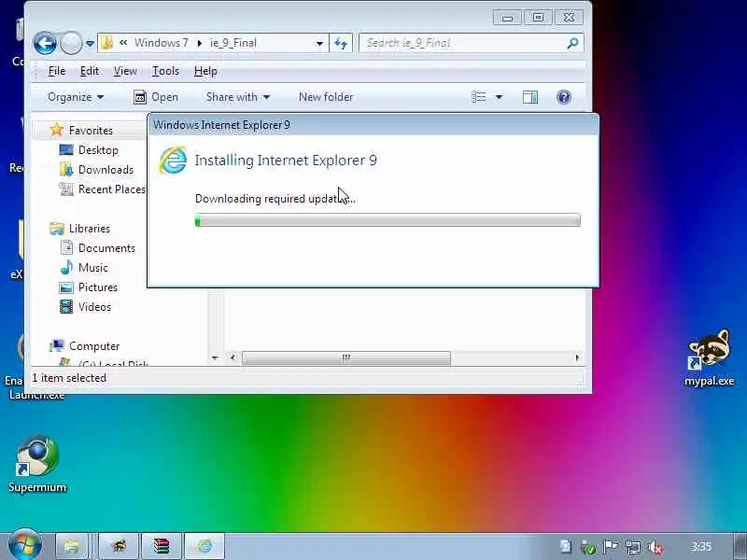The image size is (747, 560).
Task: Click the Internet Explorer logo in installer
Action: click(173, 160)
